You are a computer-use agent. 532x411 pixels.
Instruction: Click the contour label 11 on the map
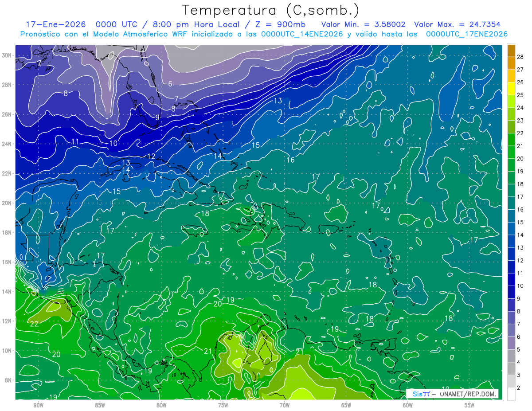pos(75,142)
